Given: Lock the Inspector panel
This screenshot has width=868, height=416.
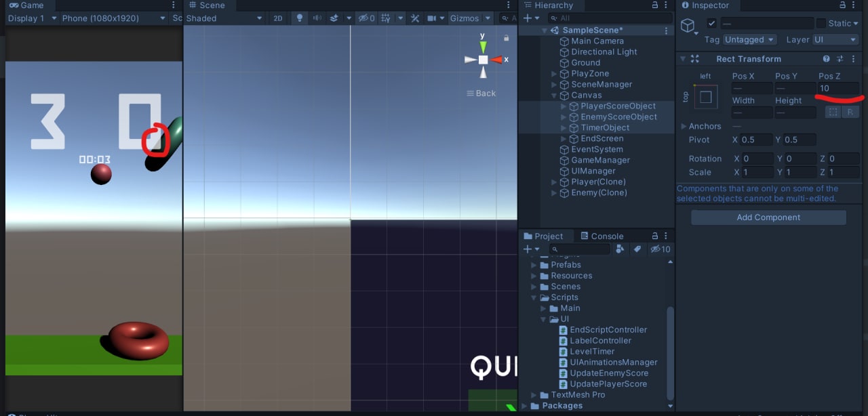Looking at the screenshot, I should coord(844,5).
